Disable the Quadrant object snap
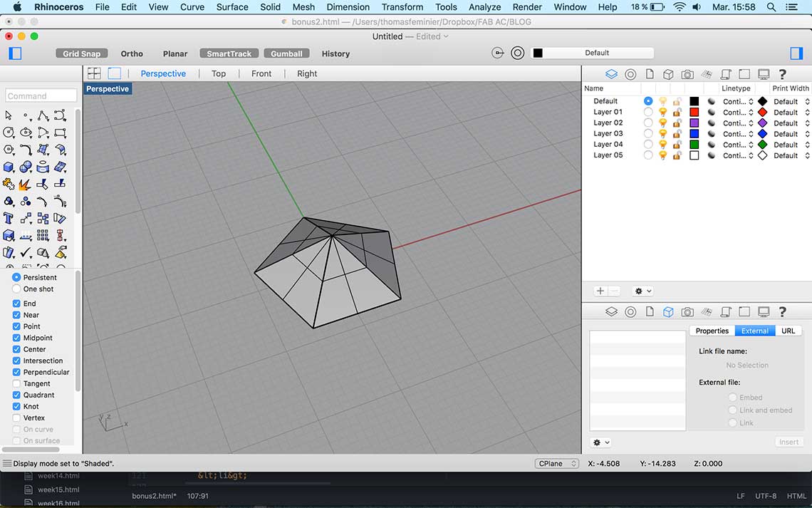Viewport: 812px width, 508px height. [16, 395]
